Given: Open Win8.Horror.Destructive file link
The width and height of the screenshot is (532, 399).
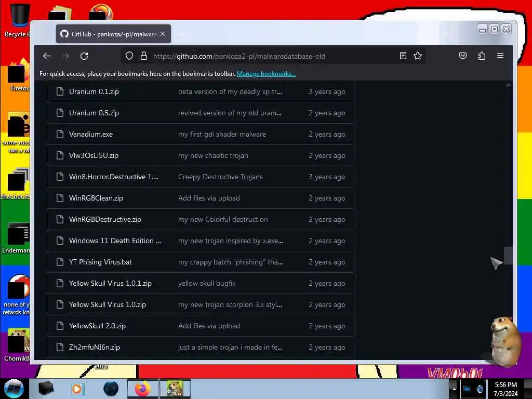Looking at the screenshot, I should (x=114, y=177).
